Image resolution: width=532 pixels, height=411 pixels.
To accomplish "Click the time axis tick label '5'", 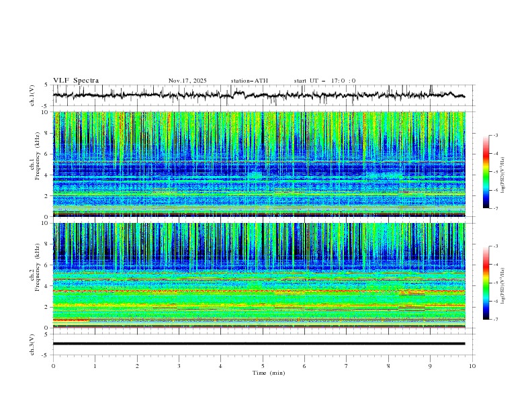I will 263,366.
